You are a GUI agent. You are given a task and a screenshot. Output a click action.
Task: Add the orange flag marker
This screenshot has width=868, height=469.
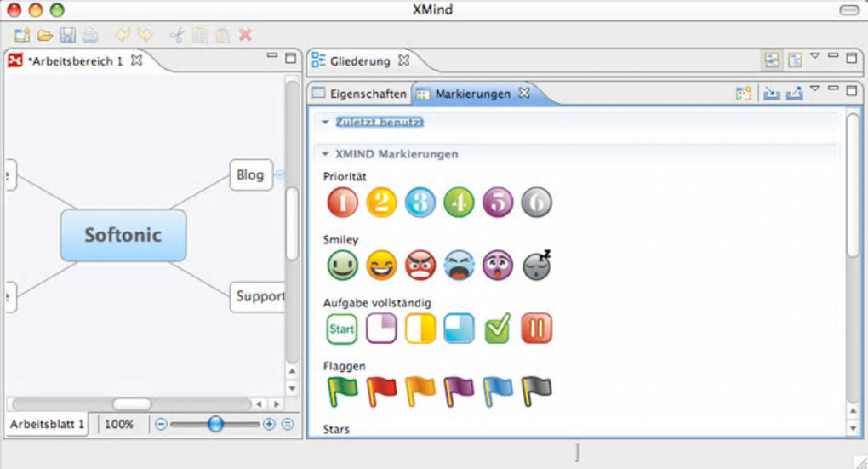coord(420,392)
